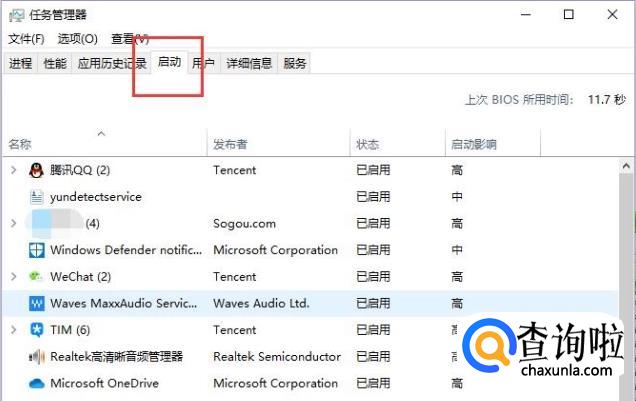Click the 11.7 秒 BIOS time value
The height and width of the screenshot is (401, 636).
pos(607,99)
